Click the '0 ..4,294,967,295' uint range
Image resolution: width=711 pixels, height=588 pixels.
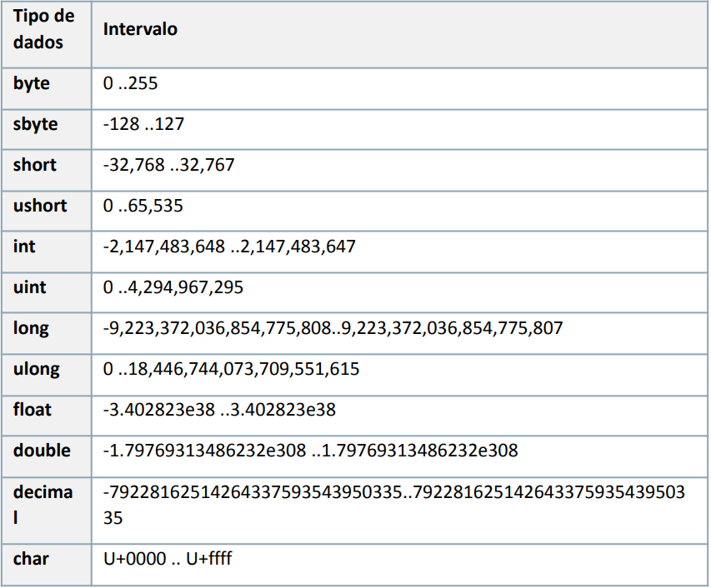coord(173,288)
